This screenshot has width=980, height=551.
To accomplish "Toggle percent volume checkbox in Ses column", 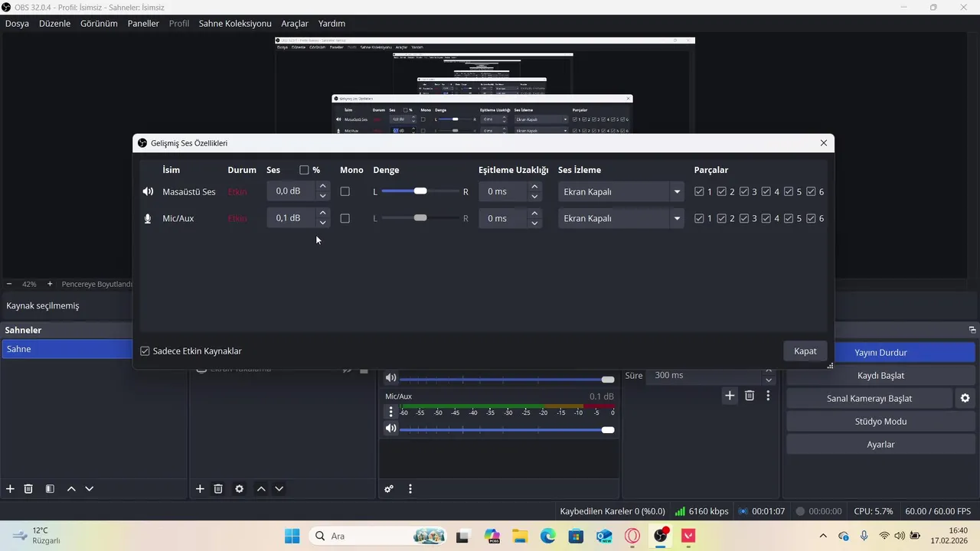I will [x=304, y=170].
